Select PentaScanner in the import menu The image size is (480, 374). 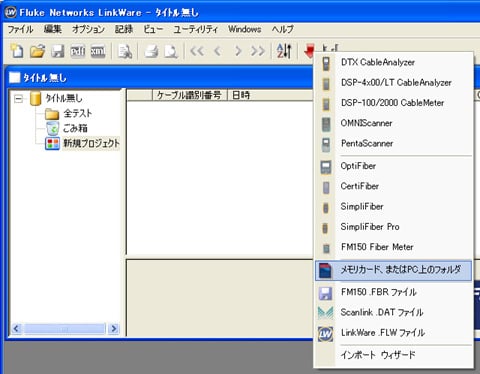coord(394,144)
